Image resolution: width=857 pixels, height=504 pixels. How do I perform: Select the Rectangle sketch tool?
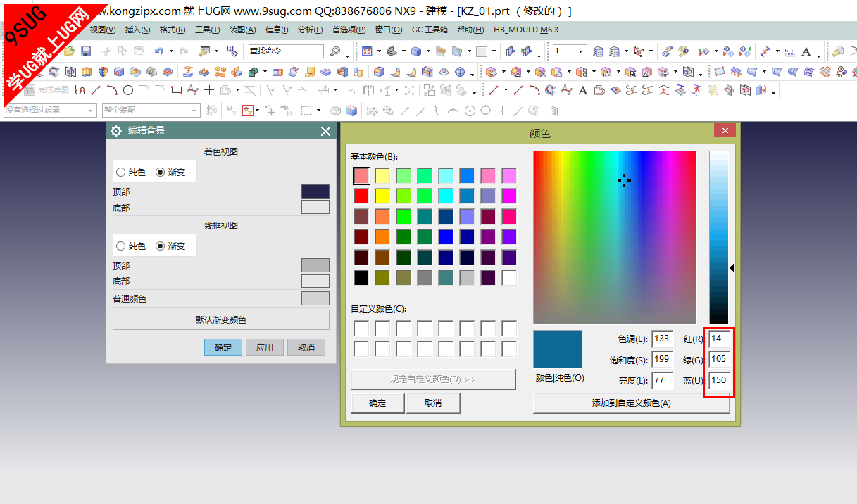click(177, 90)
